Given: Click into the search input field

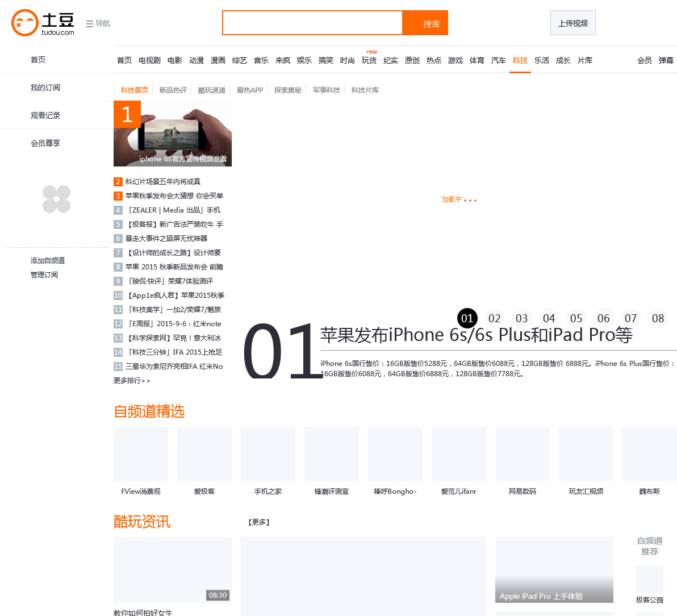Looking at the screenshot, I should [x=312, y=23].
